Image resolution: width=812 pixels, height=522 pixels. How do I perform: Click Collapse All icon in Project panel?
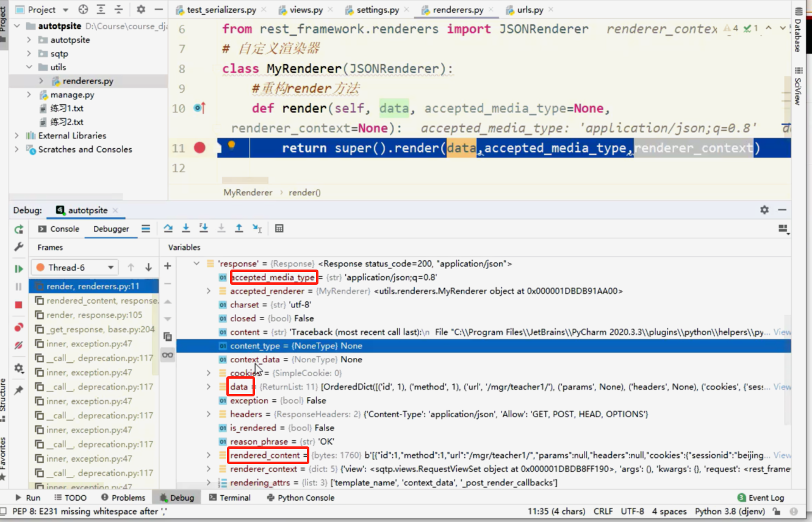pos(118,9)
